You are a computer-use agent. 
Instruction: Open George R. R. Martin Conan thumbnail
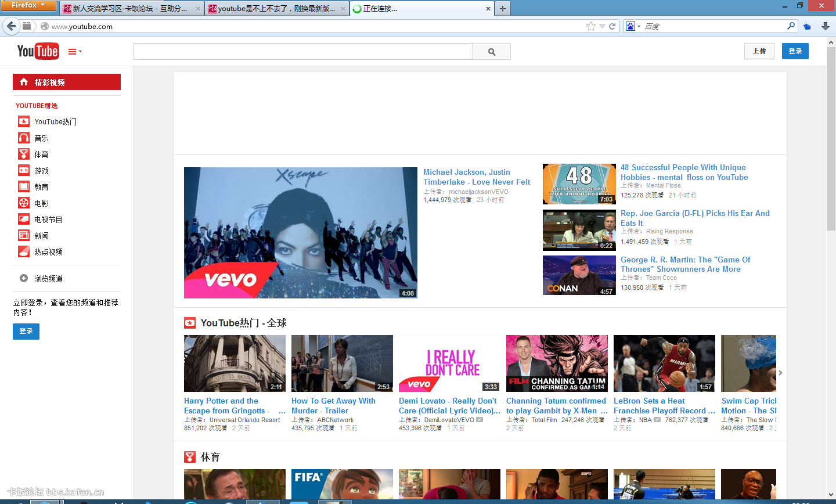pyautogui.click(x=579, y=276)
